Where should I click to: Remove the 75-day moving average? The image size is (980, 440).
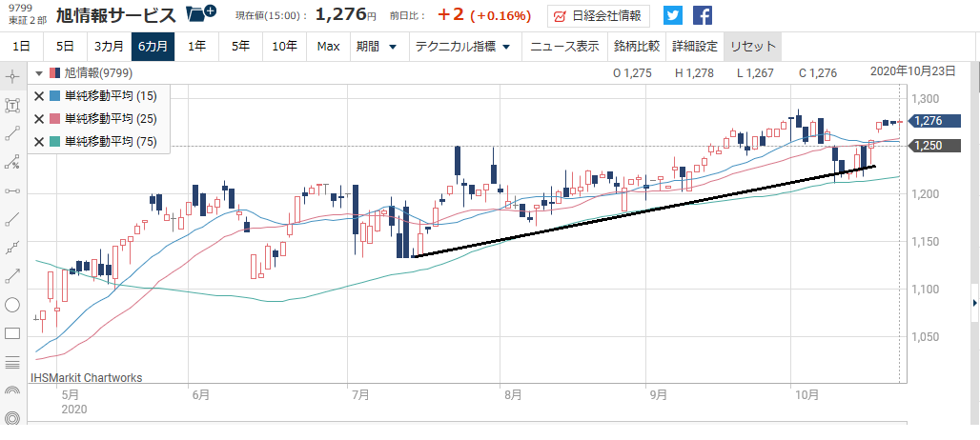click(x=39, y=142)
